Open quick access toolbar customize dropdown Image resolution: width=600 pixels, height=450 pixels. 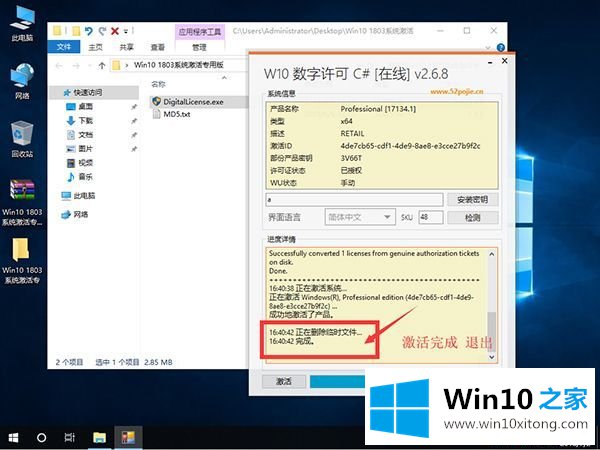[126, 31]
